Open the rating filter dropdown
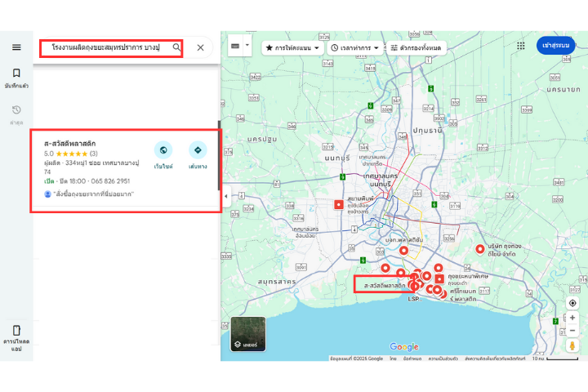 pos(292,48)
